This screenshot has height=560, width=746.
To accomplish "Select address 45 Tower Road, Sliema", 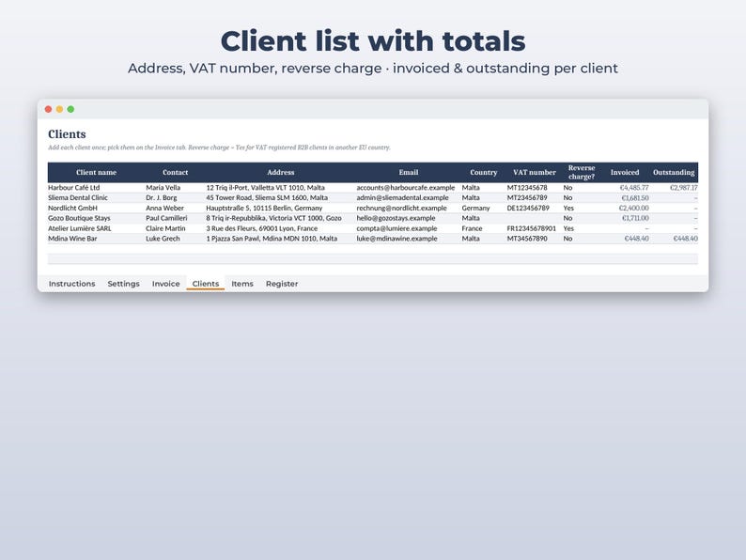I will pos(267,198).
